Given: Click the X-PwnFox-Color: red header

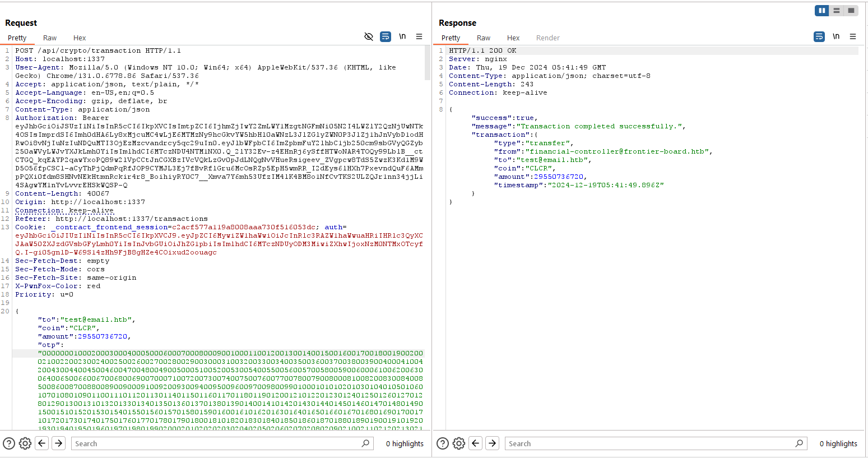Looking at the screenshot, I should coord(58,286).
